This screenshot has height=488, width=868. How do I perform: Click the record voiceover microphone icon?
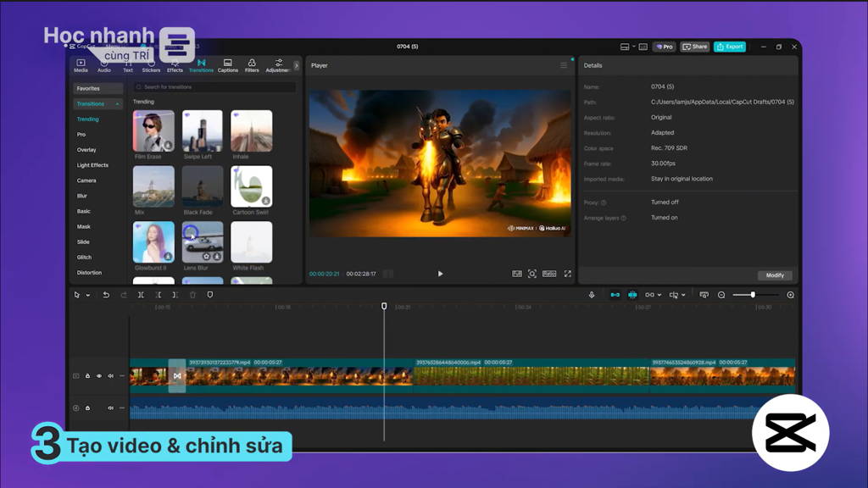591,295
